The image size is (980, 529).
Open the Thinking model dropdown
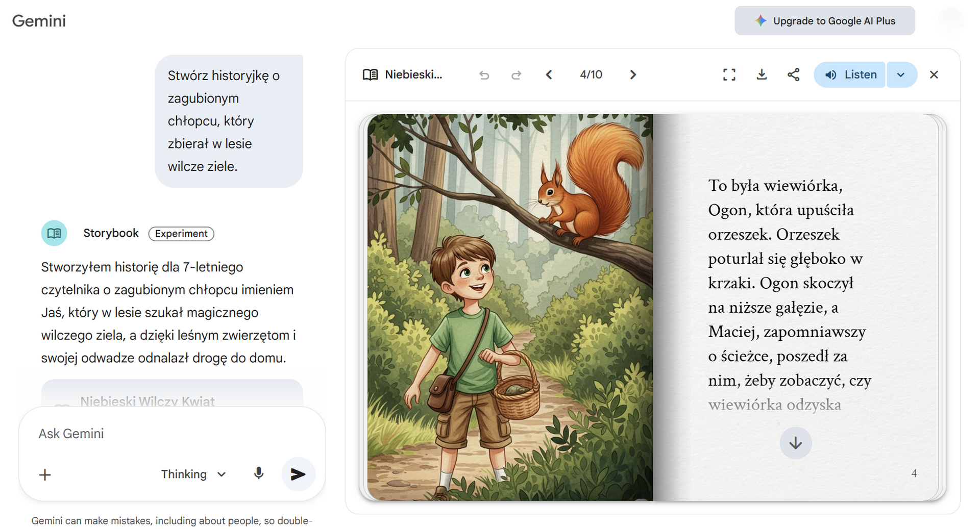pyautogui.click(x=193, y=474)
